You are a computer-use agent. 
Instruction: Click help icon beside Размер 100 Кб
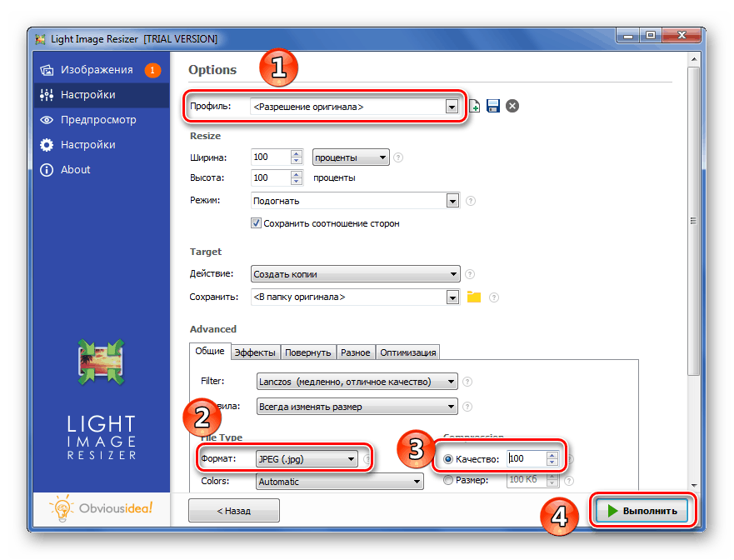pyautogui.click(x=569, y=480)
